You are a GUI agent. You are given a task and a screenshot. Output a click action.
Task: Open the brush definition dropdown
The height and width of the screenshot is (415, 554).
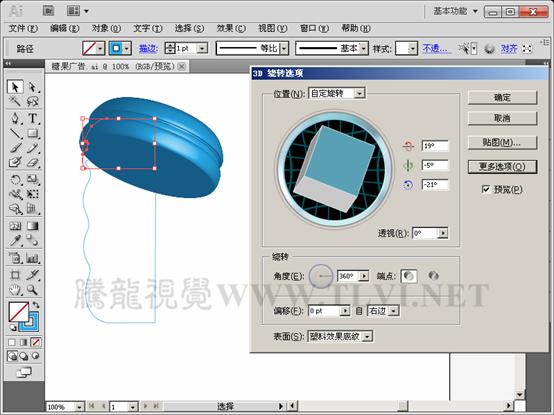click(x=363, y=48)
